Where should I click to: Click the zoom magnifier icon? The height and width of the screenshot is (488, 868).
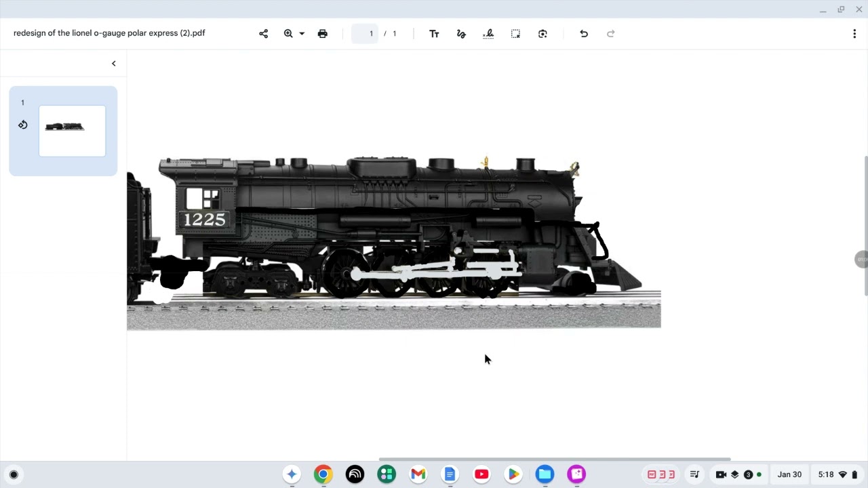click(288, 33)
